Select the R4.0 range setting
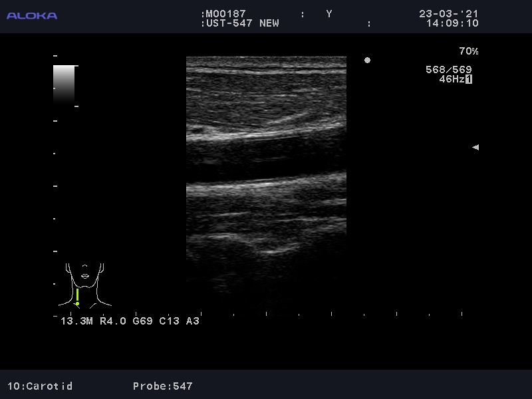The height and width of the screenshot is (399, 532). tap(113, 321)
